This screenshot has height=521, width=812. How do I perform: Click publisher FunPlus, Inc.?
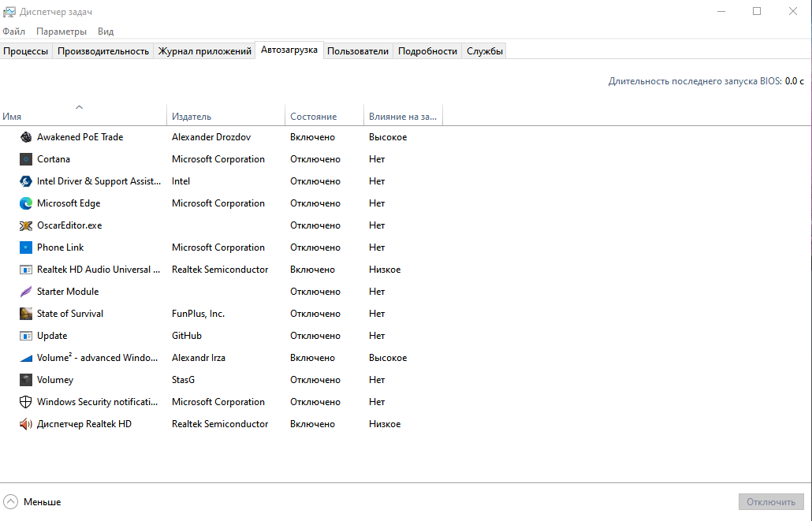coord(199,314)
